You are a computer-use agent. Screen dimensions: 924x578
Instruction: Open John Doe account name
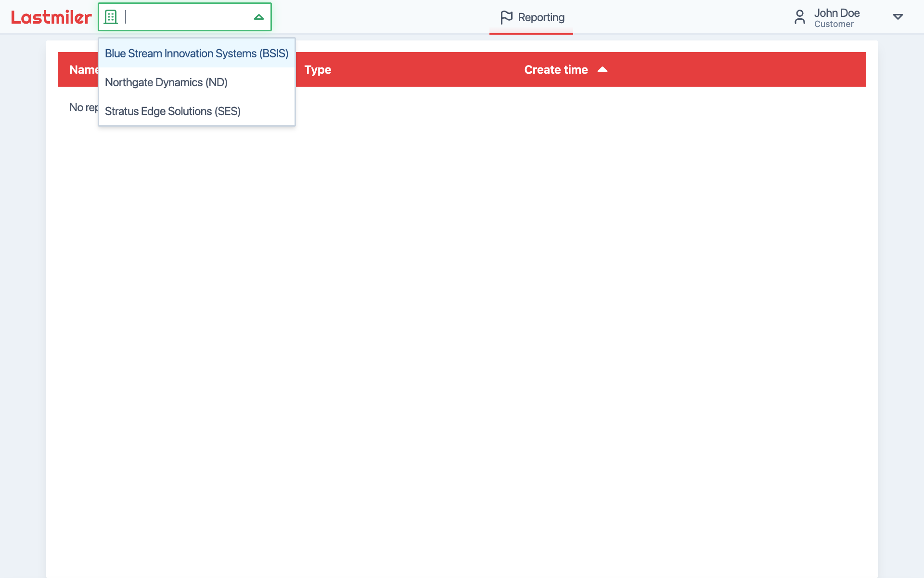[x=837, y=13]
